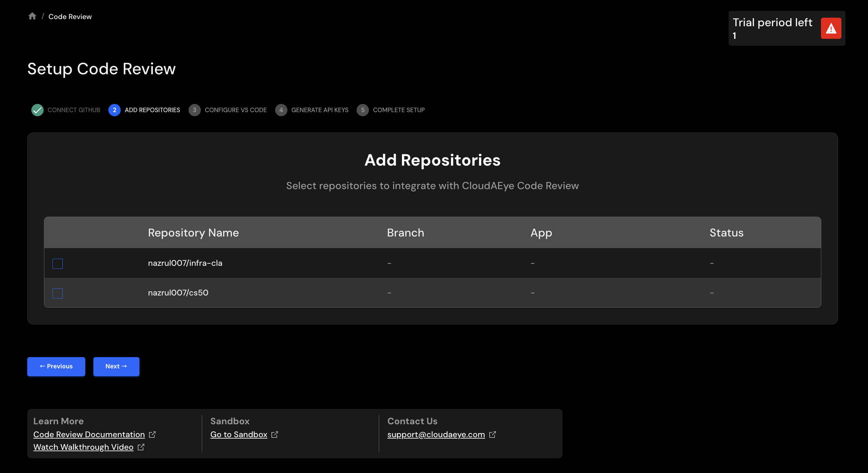The image size is (868, 473).
Task: Go to Connect GitHub step
Action: coord(74,110)
